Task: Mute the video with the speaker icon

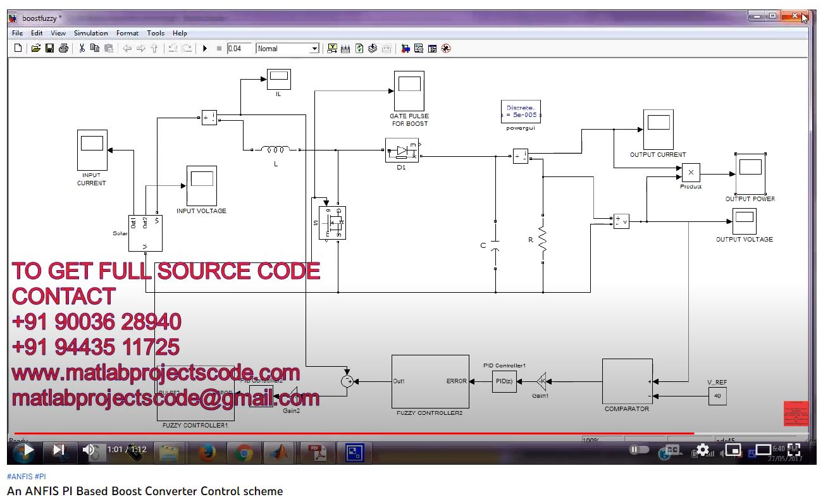Action: pos(89,450)
